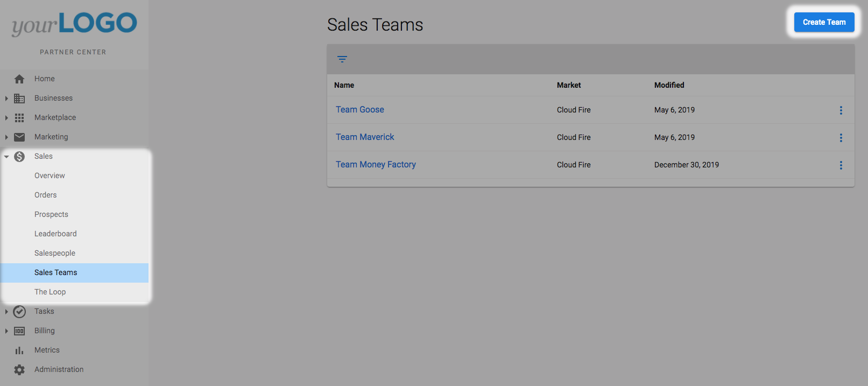Select the Sales Teams menu item
Image resolution: width=868 pixels, height=386 pixels.
point(74,273)
